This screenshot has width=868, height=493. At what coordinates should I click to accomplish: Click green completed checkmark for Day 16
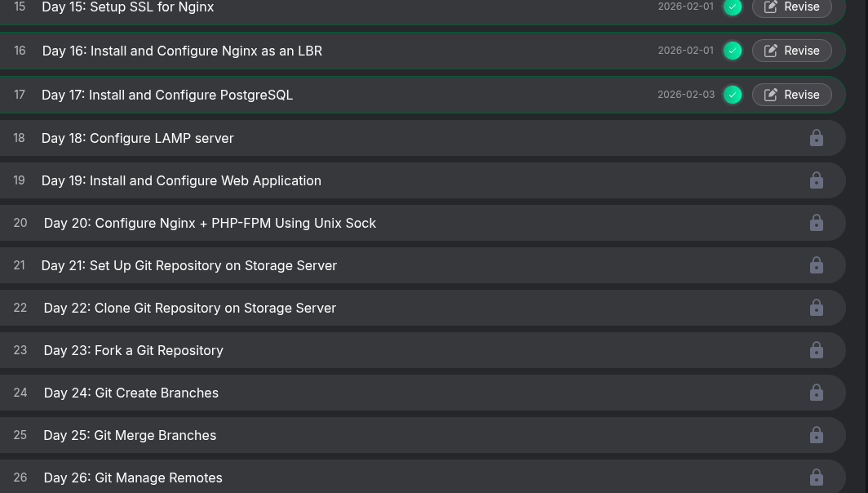click(x=733, y=51)
